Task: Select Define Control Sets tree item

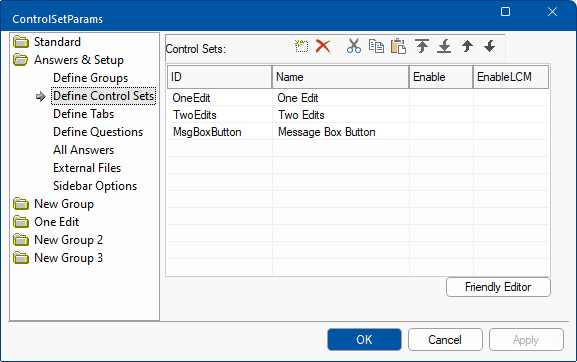Action: (103, 96)
